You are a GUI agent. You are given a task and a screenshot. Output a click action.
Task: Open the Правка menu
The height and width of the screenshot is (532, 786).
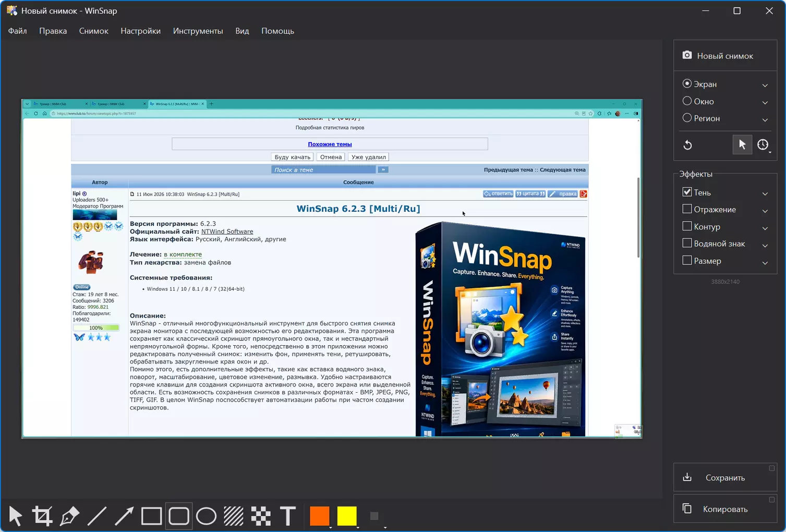tap(53, 31)
